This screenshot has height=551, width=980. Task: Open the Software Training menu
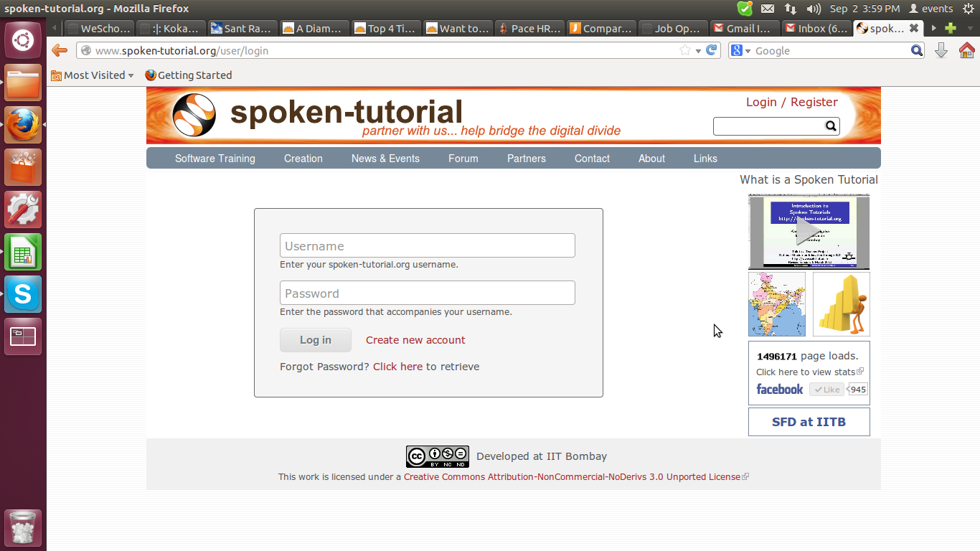pos(215,159)
